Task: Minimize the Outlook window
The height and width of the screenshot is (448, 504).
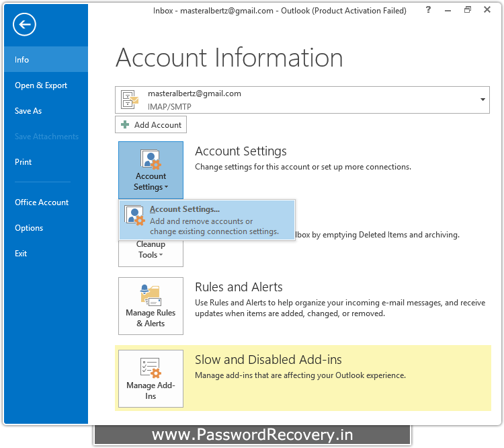Action: coord(448,11)
